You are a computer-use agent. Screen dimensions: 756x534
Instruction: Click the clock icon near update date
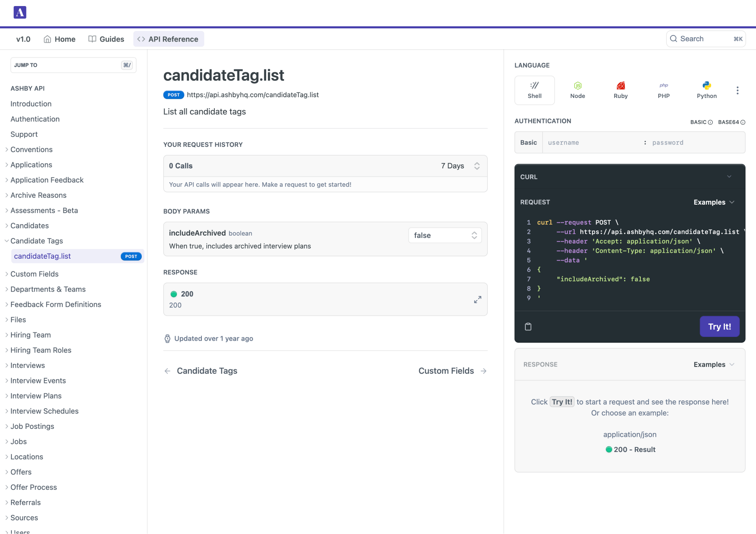click(167, 338)
